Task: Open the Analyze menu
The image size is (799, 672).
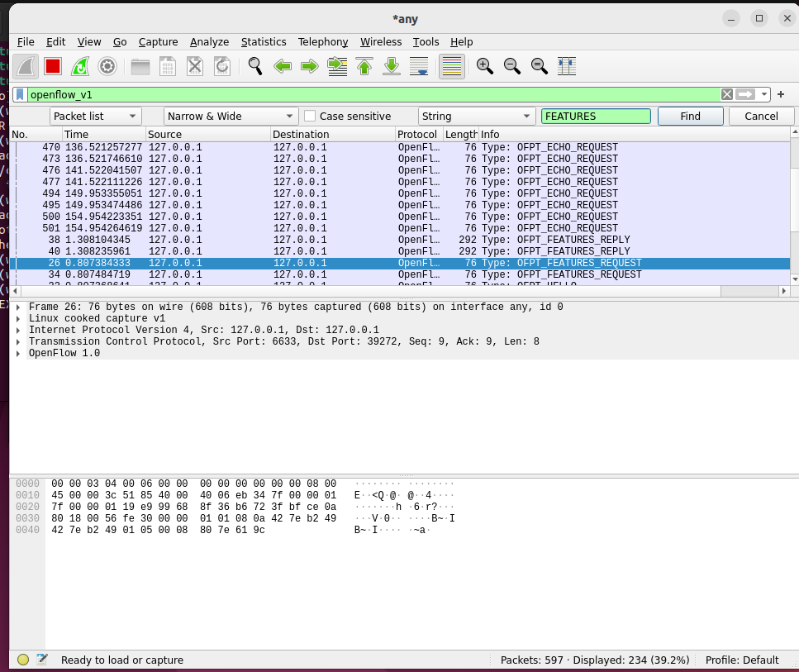Action: (209, 42)
